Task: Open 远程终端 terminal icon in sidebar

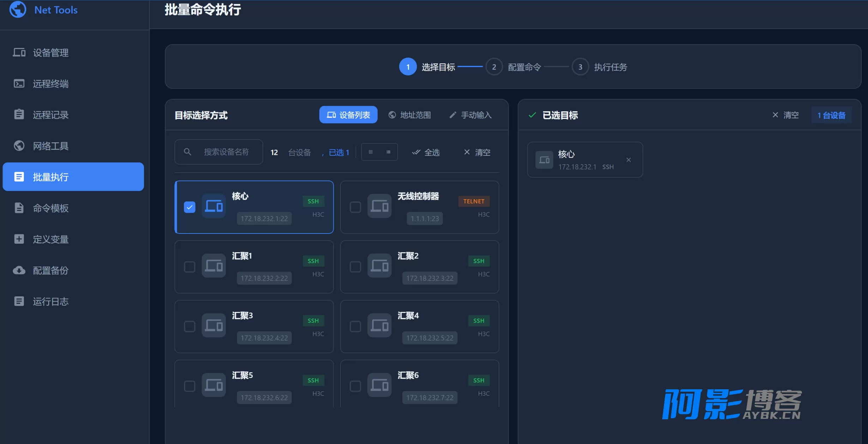Action: click(x=19, y=84)
